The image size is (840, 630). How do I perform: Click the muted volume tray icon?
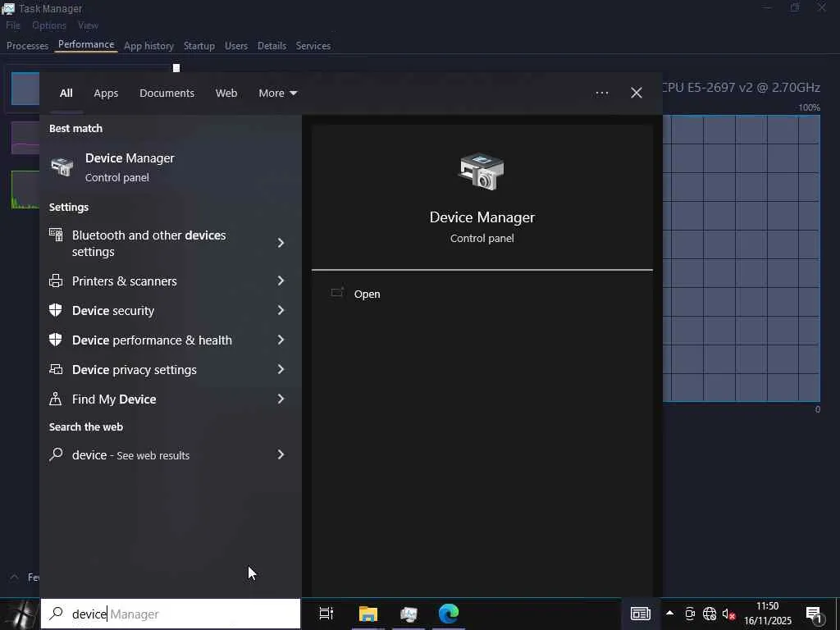(728, 614)
